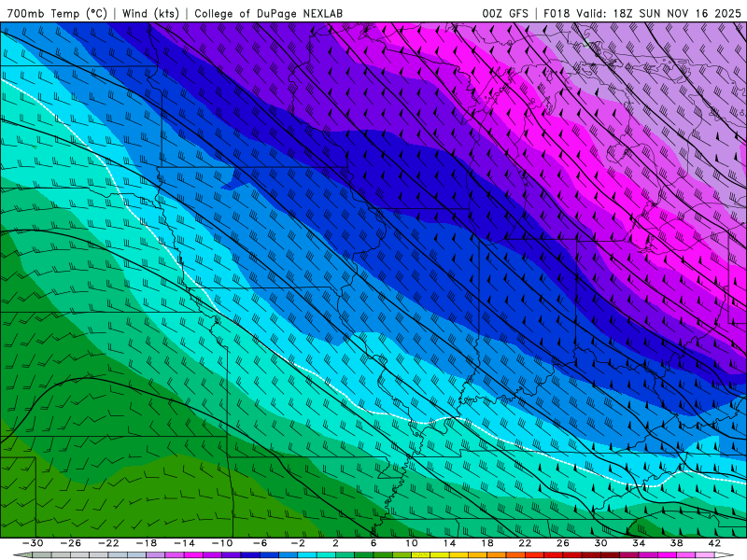This screenshot has height=560, width=747.
Task: Click the -6 value on the color scale
Action: point(261,543)
